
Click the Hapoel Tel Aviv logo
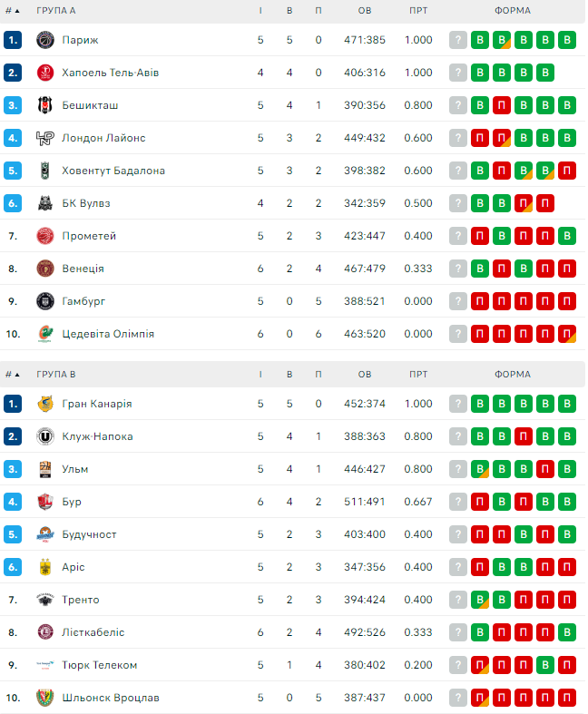pyautogui.click(x=45, y=73)
